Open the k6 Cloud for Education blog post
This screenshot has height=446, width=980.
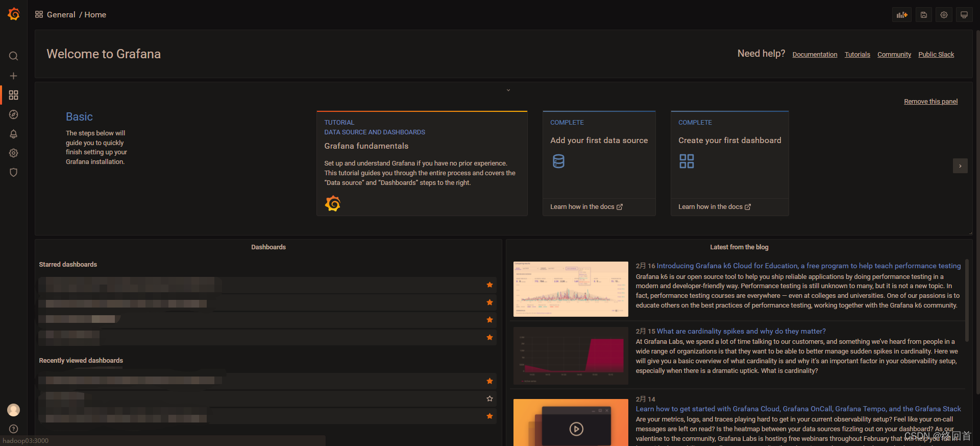(x=808, y=266)
